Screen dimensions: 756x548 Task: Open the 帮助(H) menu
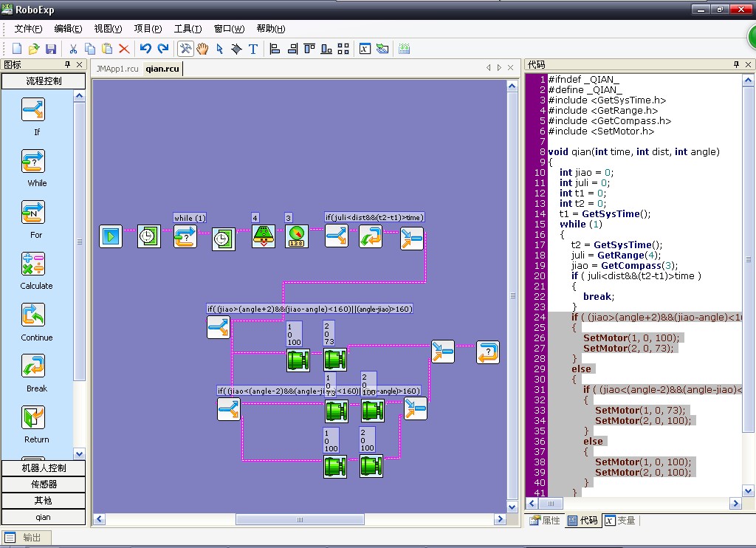pyautogui.click(x=271, y=29)
